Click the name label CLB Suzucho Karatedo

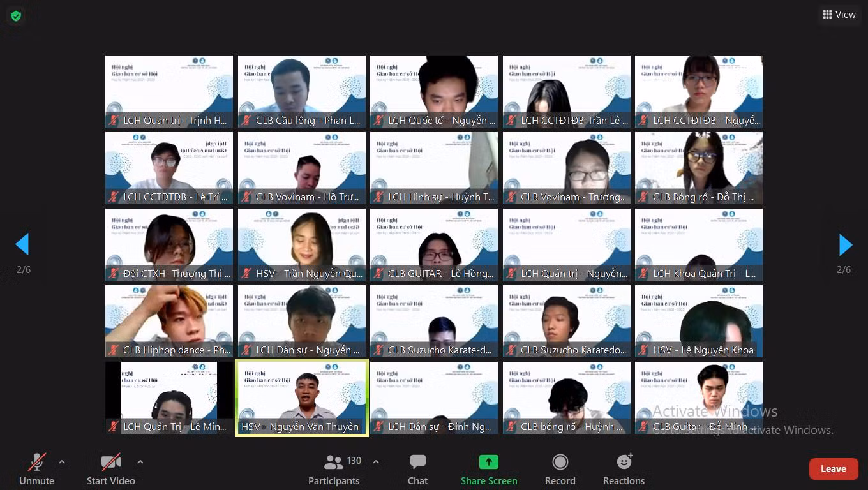(x=574, y=350)
